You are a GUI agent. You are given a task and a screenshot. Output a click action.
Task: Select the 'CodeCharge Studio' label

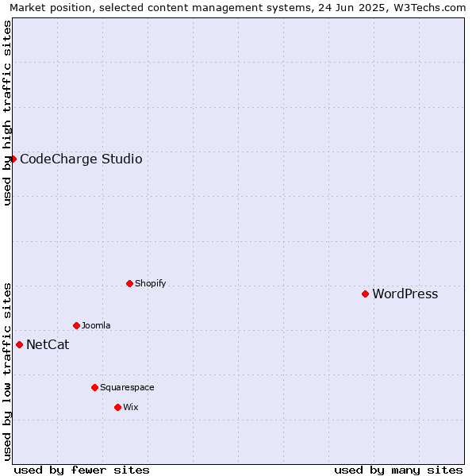coord(81,159)
